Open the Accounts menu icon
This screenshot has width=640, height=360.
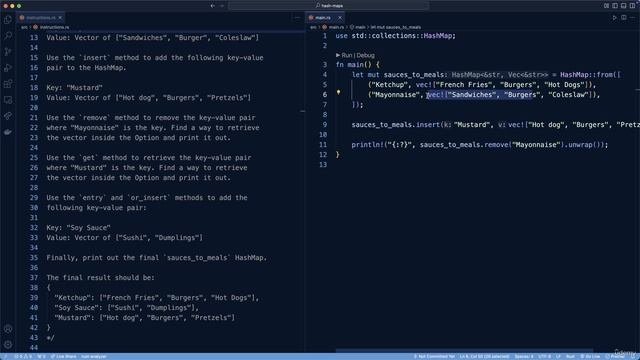click(x=8, y=329)
